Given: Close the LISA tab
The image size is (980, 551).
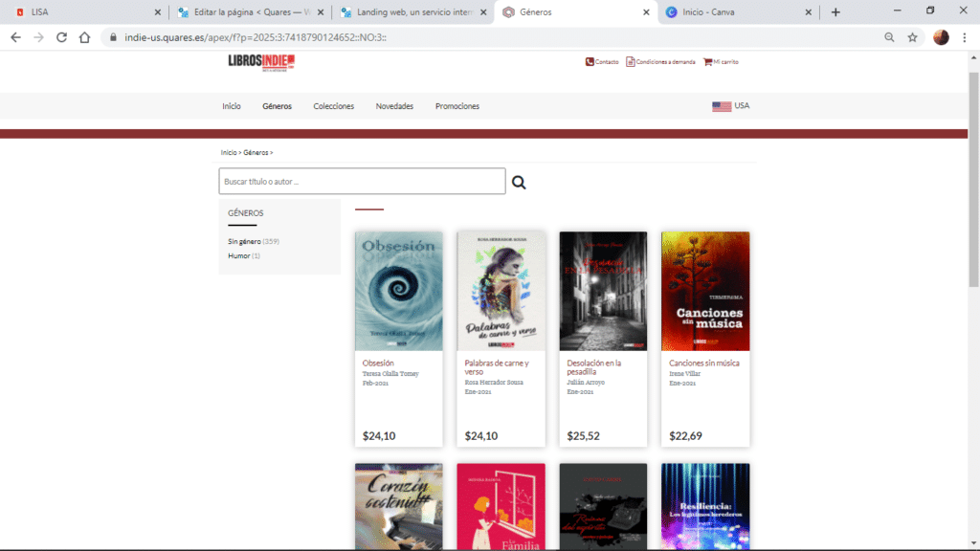Looking at the screenshot, I should pos(158,11).
